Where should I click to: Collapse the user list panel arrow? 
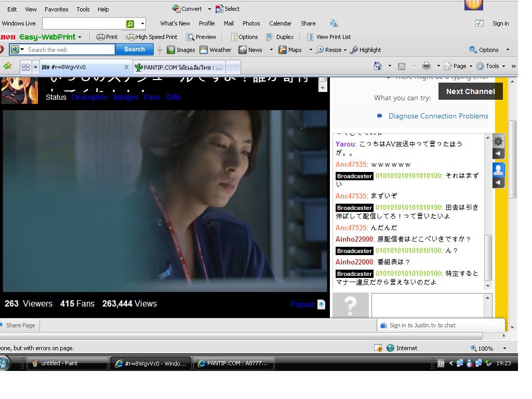(x=498, y=183)
